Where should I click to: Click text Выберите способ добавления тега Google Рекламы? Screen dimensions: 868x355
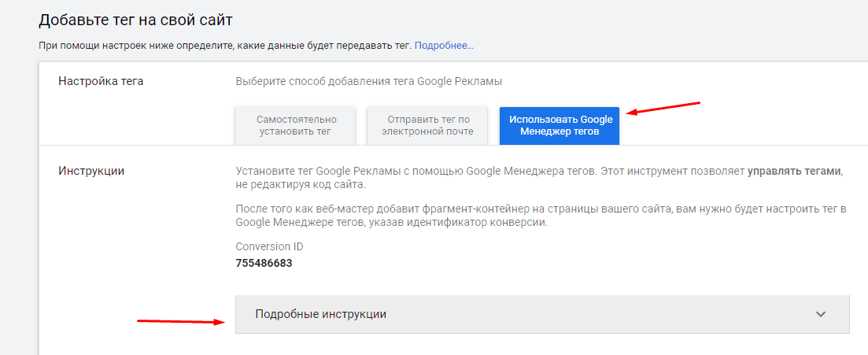(368, 81)
